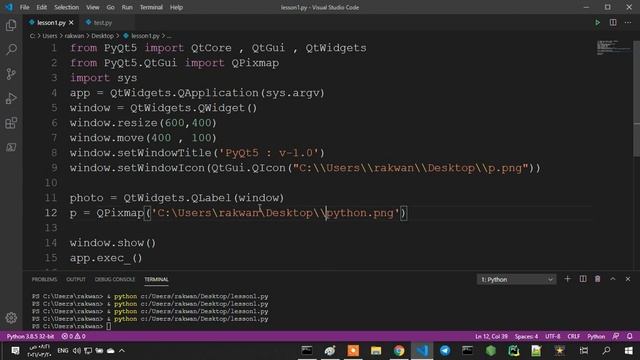Switch to the DEBUG CONSOLE panel tab
Screen dimensions: 640x360
115,280
